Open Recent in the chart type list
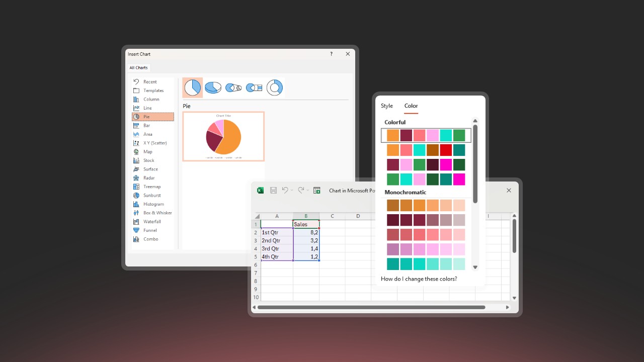The height and width of the screenshot is (362, 644). click(153, 82)
